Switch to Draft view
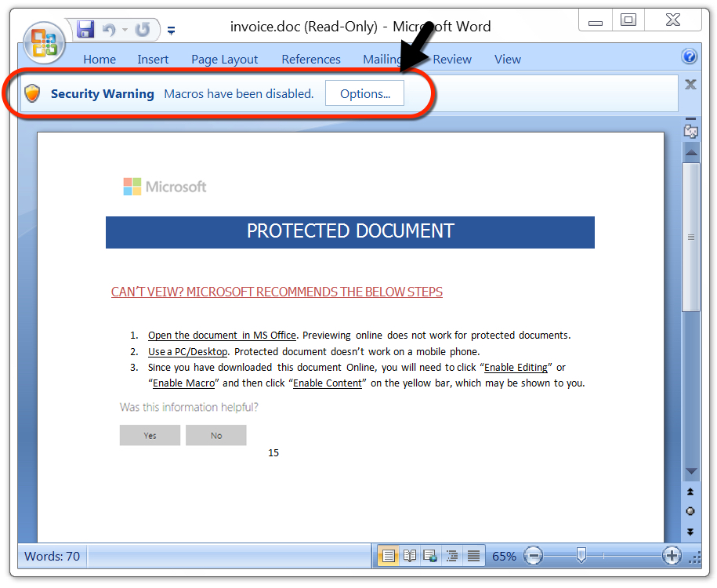The width and height of the screenshot is (717, 588). (x=474, y=556)
